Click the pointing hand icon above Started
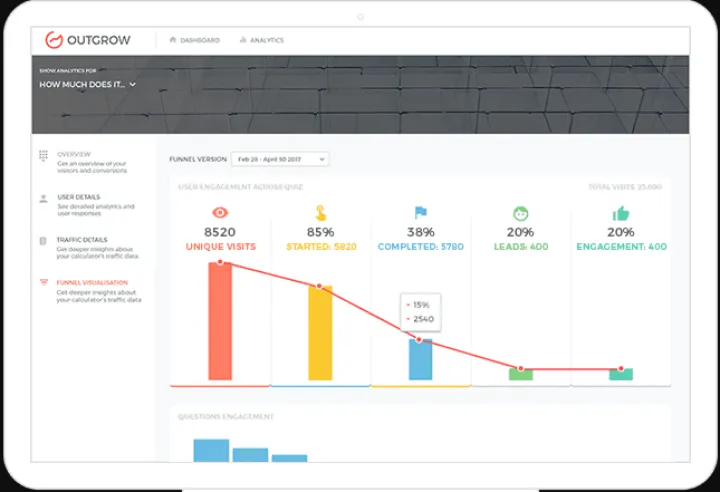720x492 pixels. (320, 213)
